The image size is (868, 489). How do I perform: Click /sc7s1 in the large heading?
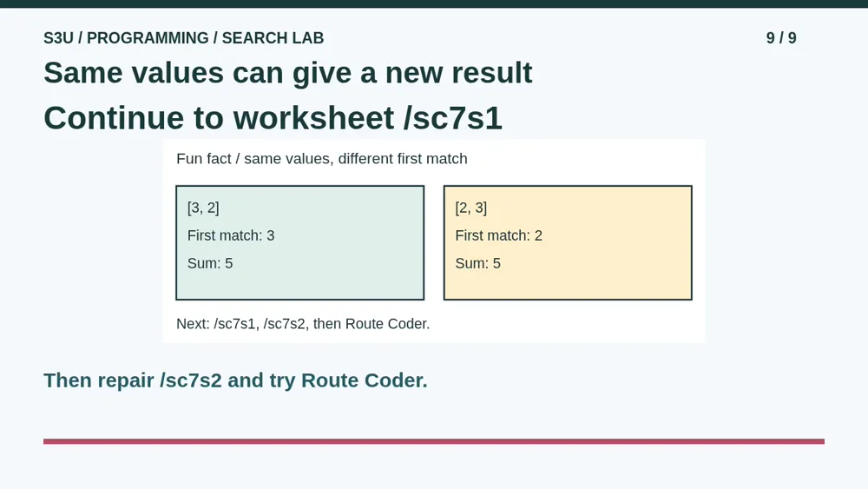453,118
